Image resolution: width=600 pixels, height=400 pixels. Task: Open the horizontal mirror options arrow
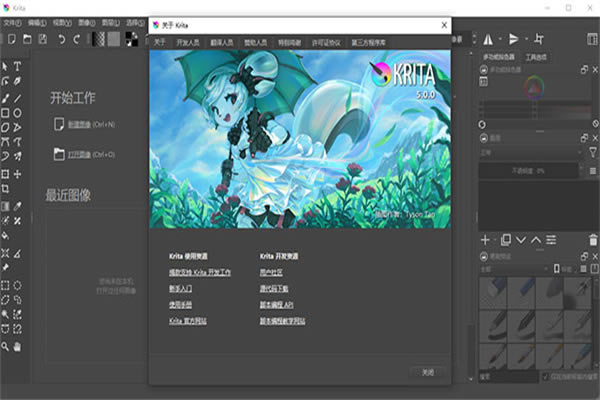tap(500, 39)
